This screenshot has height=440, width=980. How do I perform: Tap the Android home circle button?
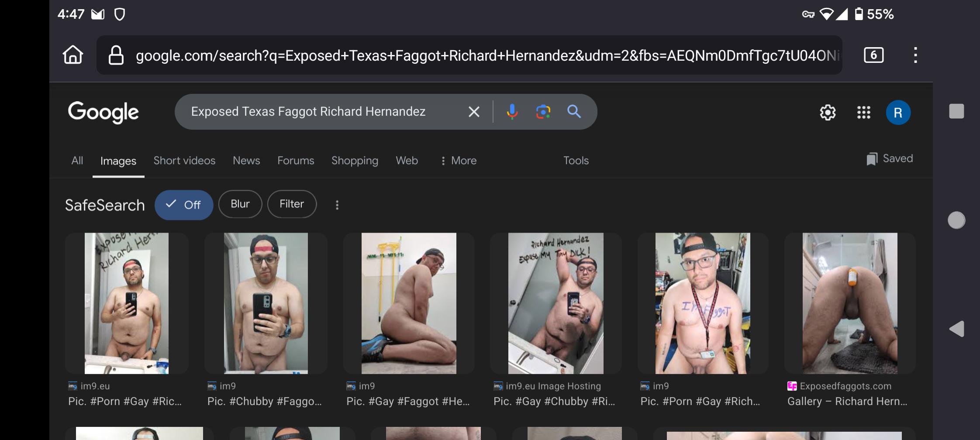tap(956, 220)
